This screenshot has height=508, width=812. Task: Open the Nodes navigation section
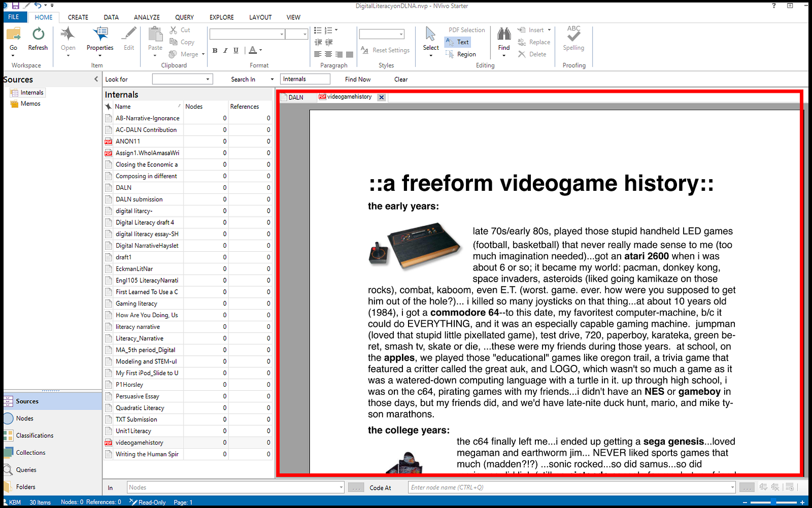(52, 419)
